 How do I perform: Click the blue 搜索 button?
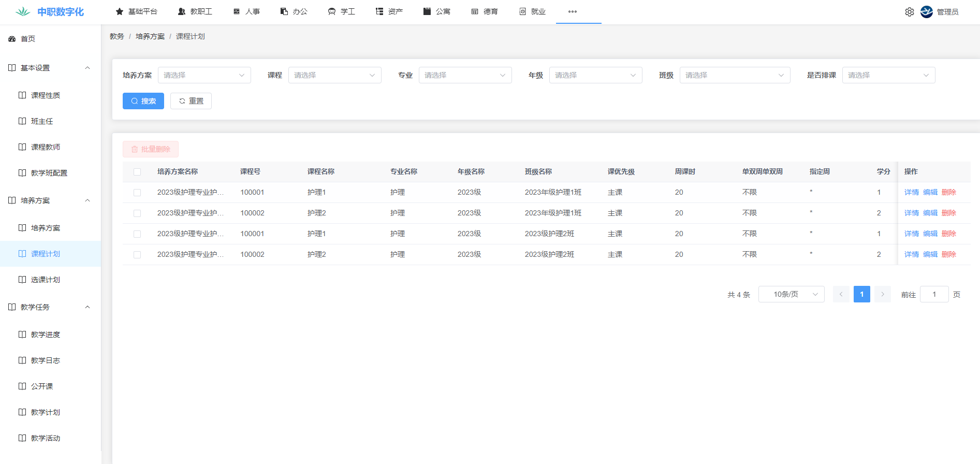click(x=143, y=101)
